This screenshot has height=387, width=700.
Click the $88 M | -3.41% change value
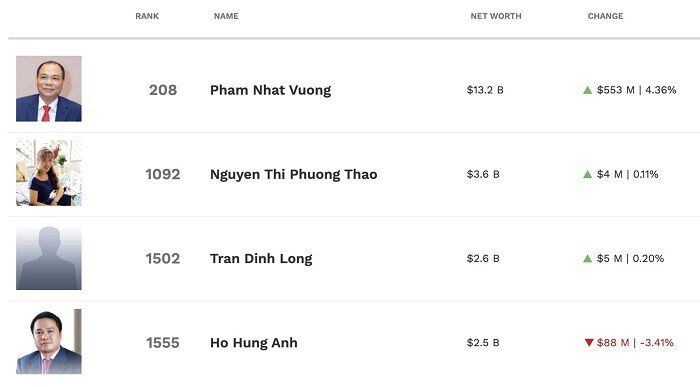tap(635, 343)
